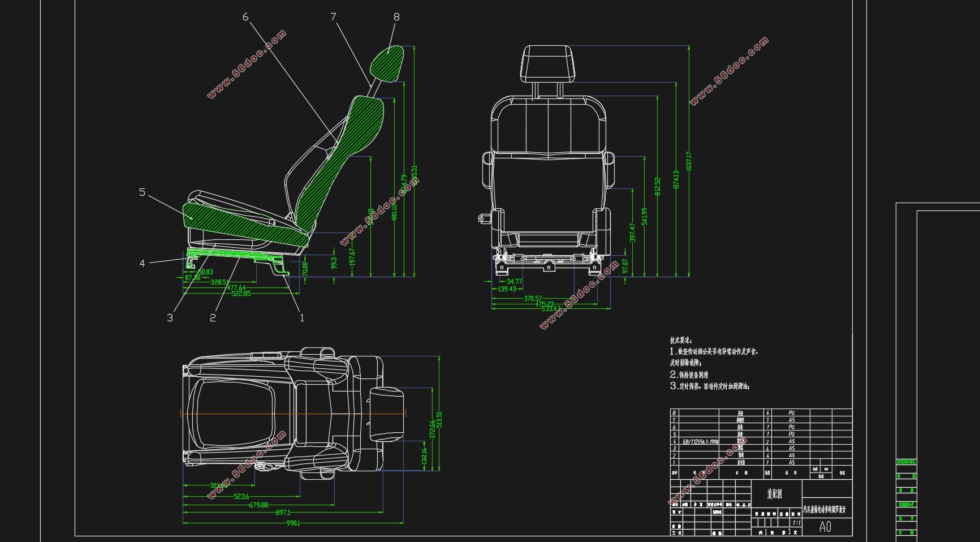Select part callout number 6 in the side view

point(245,17)
